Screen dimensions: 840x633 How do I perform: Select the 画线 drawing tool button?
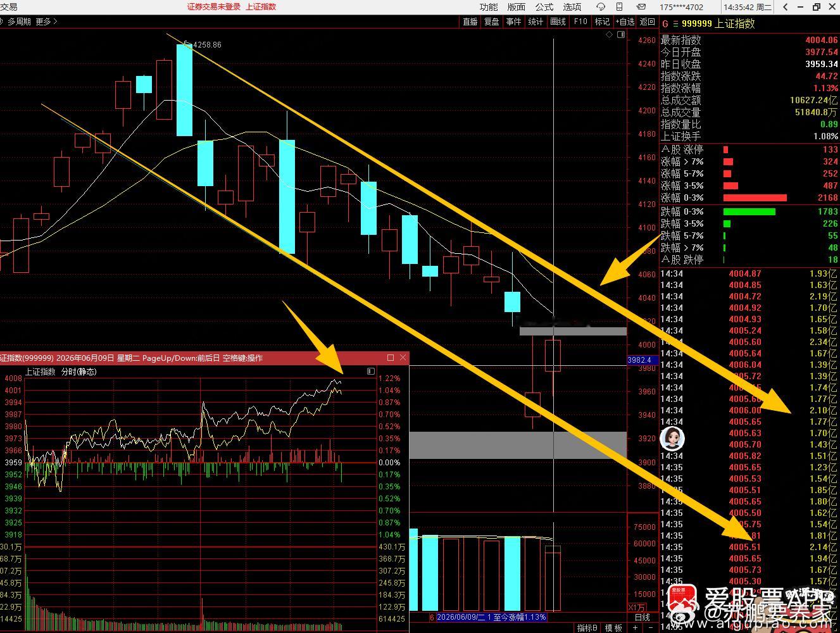(558, 22)
